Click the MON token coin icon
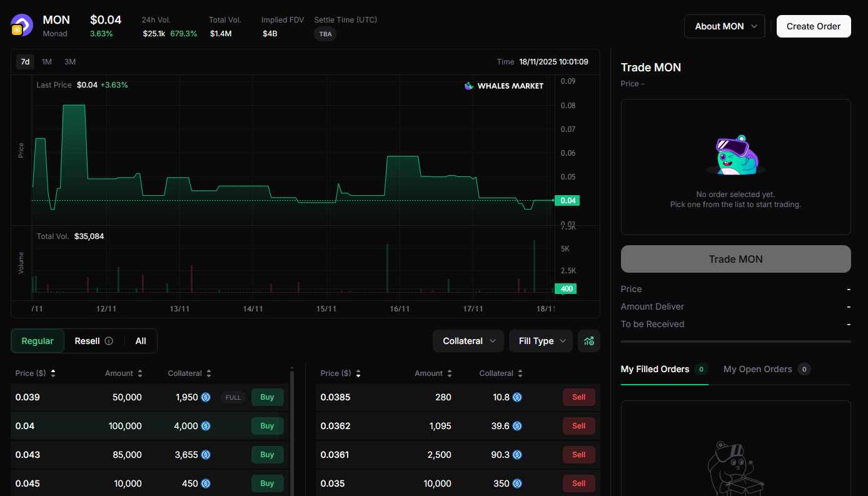This screenshot has width=868, height=496. (x=22, y=25)
